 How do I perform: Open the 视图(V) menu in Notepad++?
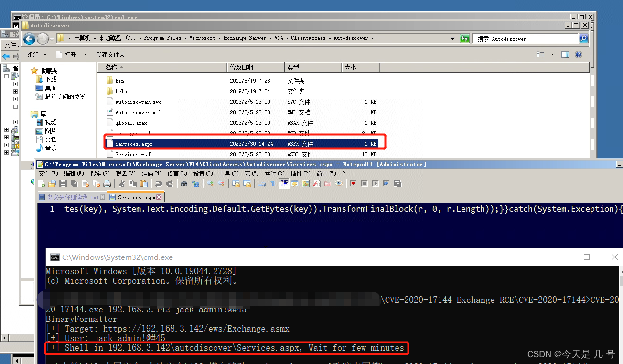pos(126,173)
